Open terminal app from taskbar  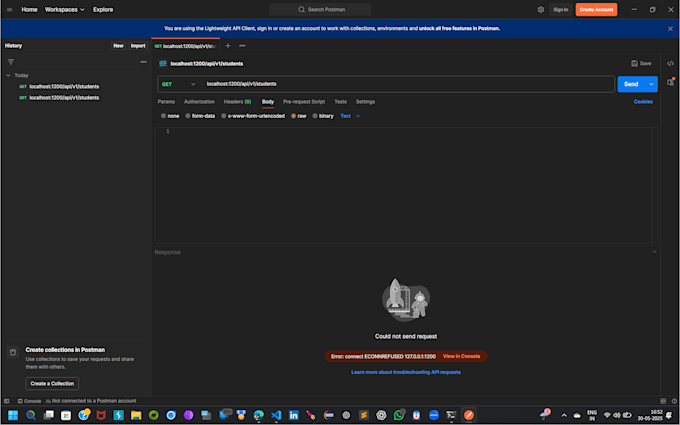click(451, 415)
